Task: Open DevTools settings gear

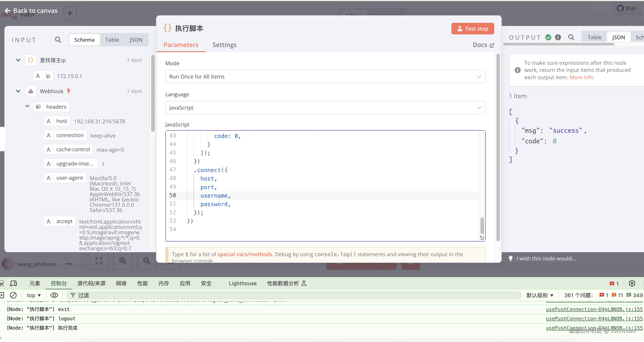Action: point(632,283)
